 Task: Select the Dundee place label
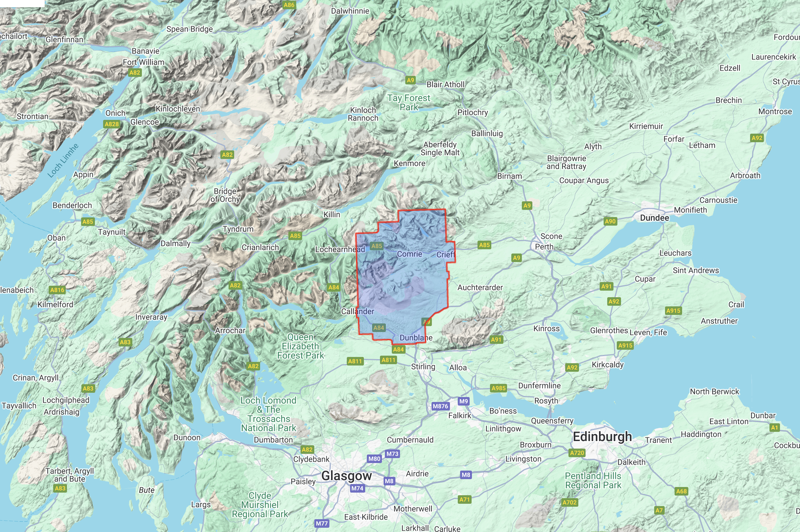(655, 218)
